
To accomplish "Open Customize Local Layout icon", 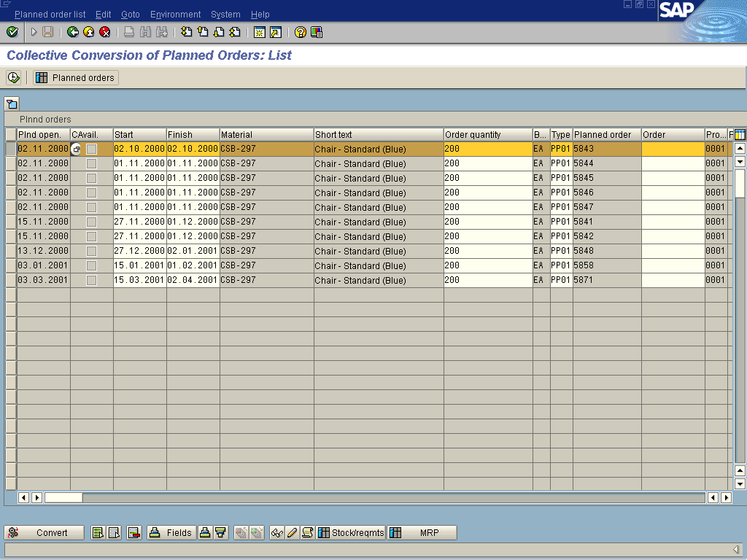I will point(317,32).
